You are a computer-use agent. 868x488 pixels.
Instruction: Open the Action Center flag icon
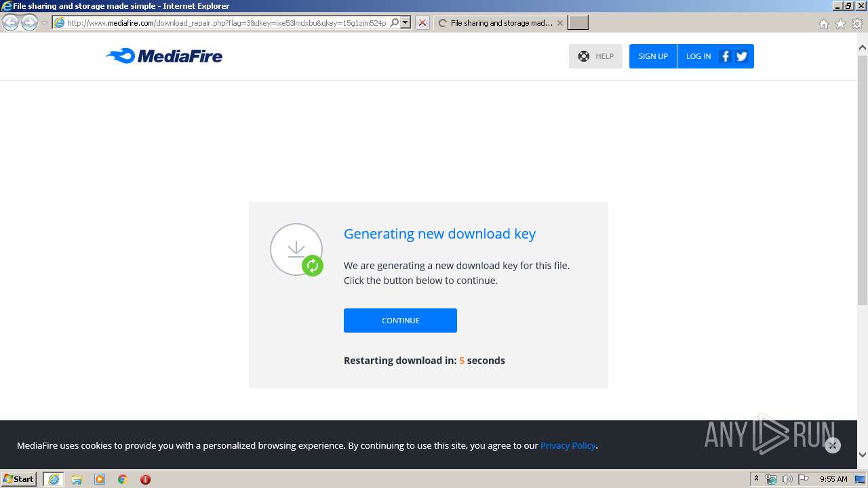803,479
